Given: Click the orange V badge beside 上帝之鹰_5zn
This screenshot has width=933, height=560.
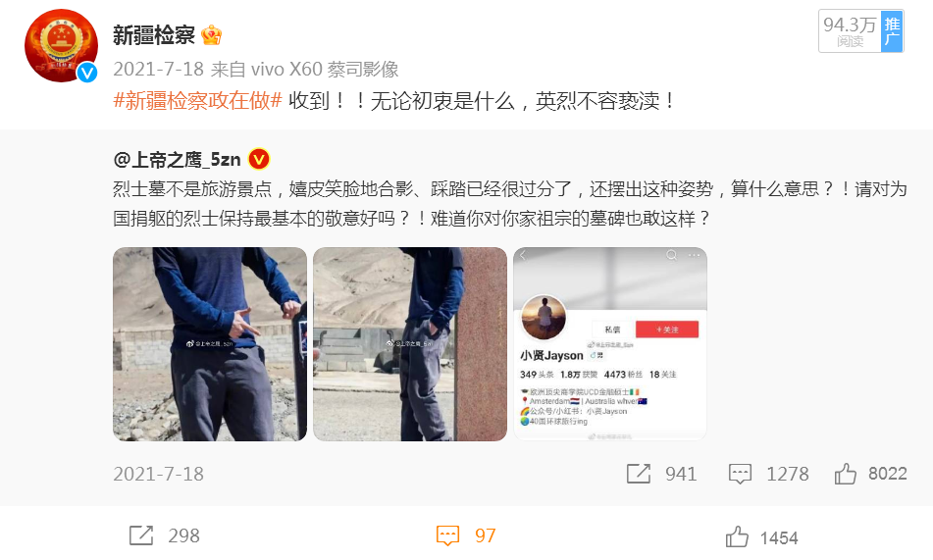Looking at the screenshot, I should [259, 160].
